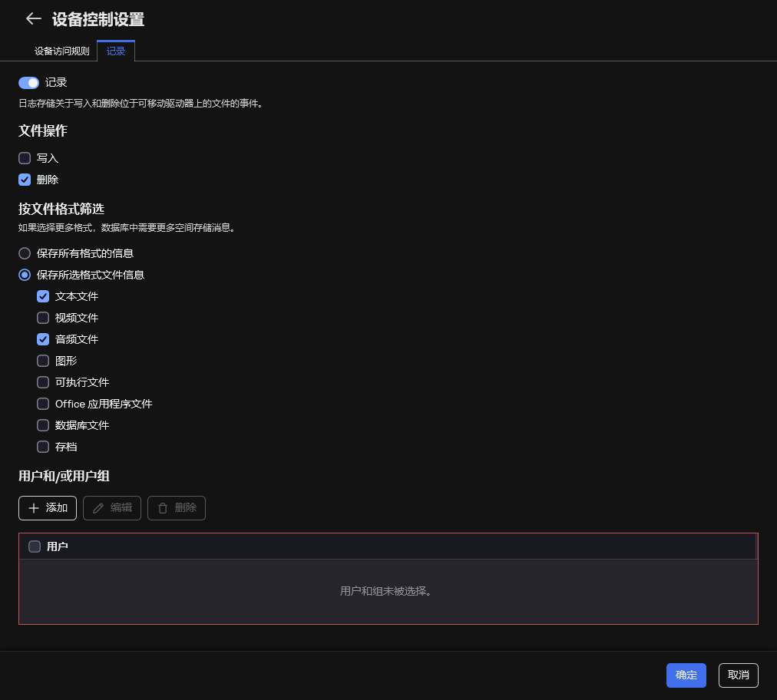Check the Office 应用程序文件 option
This screenshot has width=777, height=700.
[x=42, y=404]
